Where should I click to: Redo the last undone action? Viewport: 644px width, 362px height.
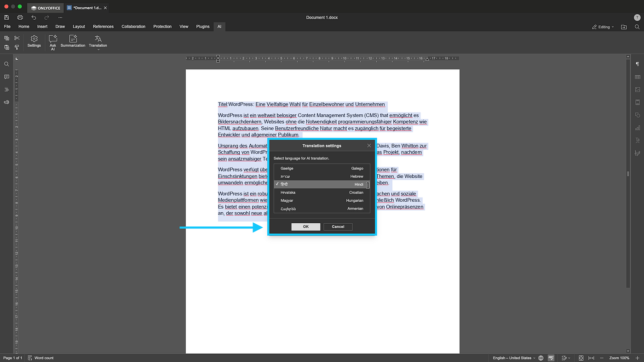coord(46,17)
